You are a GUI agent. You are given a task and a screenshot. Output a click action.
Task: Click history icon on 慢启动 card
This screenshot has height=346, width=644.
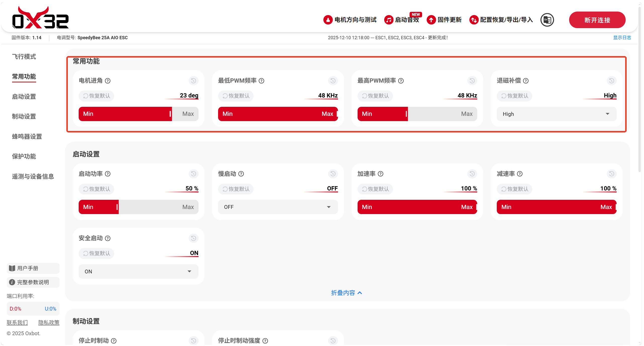tap(333, 174)
